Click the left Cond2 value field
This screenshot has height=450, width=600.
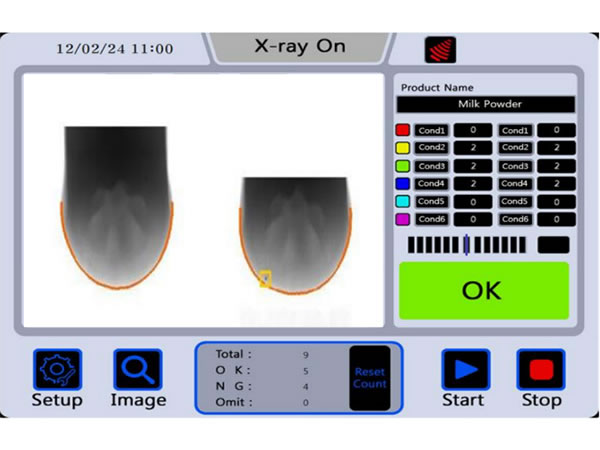point(473,148)
